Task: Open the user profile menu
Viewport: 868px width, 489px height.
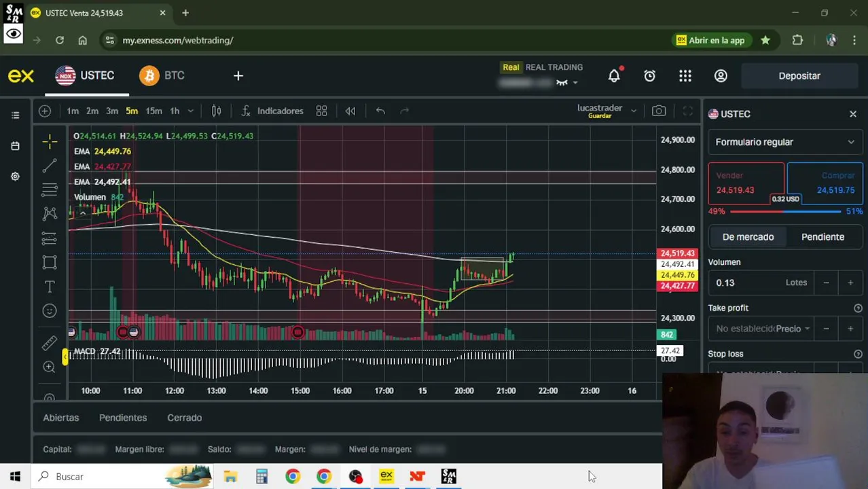Action: [721, 75]
